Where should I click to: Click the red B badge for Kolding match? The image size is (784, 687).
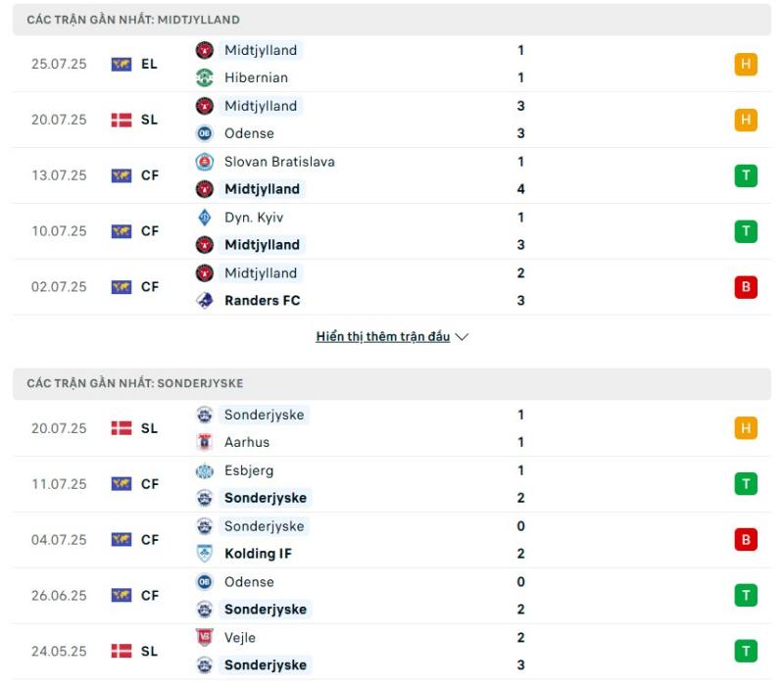[x=746, y=539]
